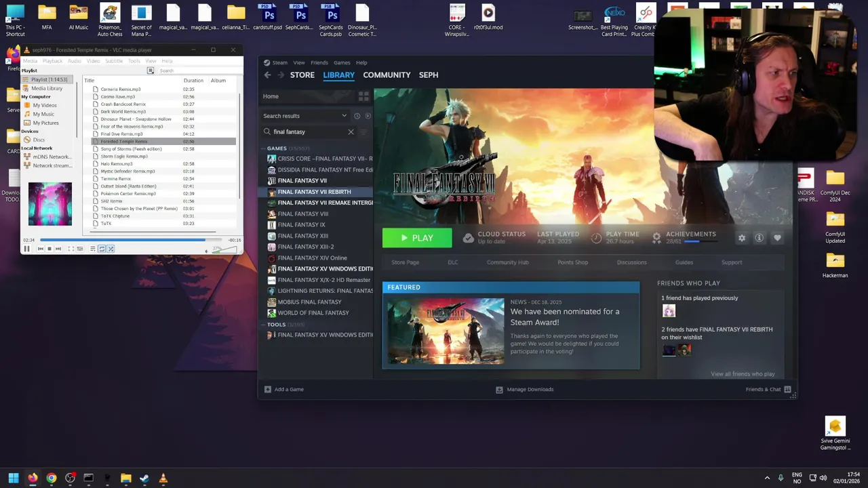Switch to the COMMUNITY tab

[387, 75]
